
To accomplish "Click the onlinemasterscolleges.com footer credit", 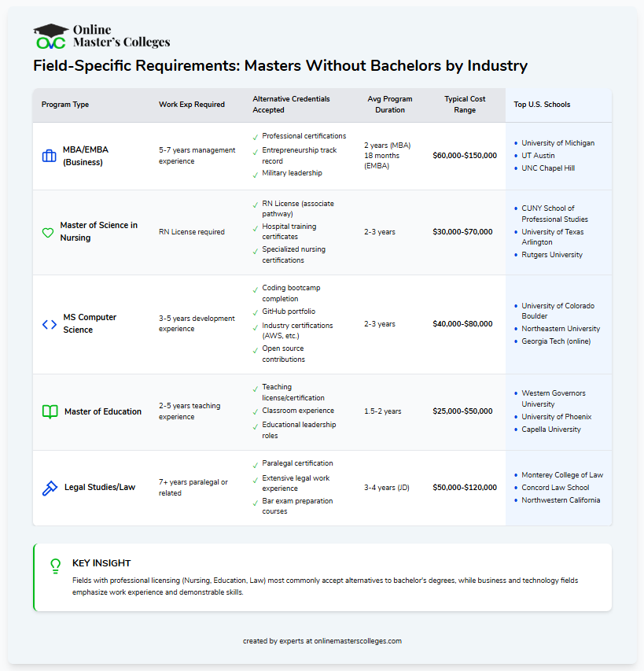I will coord(322,641).
